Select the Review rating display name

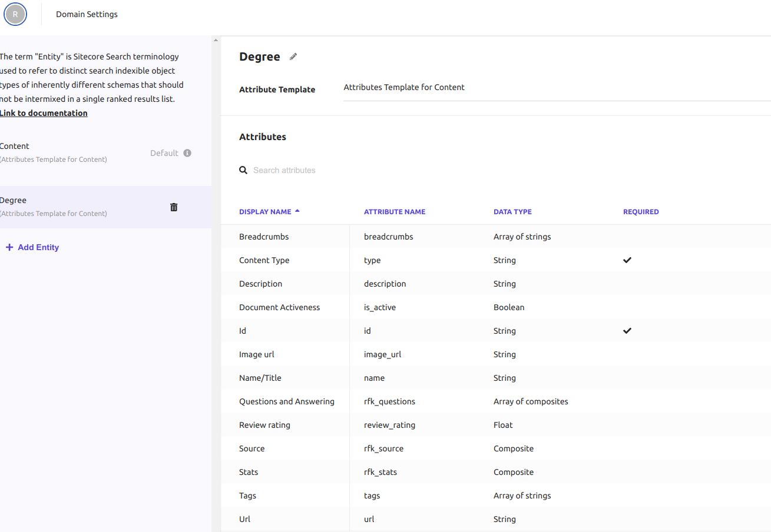pyautogui.click(x=264, y=425)
